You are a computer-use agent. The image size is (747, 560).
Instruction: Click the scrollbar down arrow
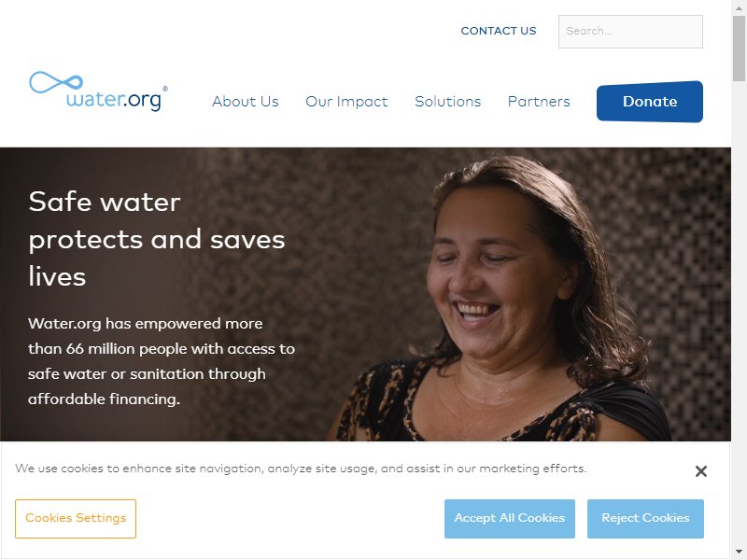[739, 553]
